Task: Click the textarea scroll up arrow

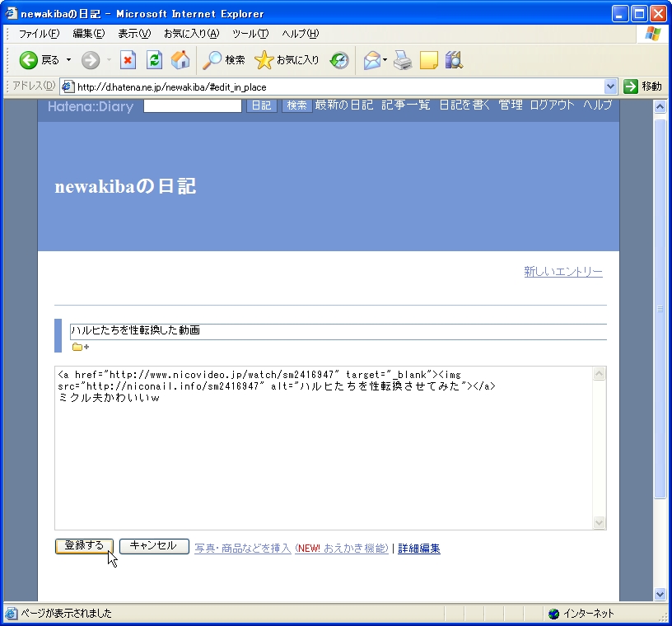Action: 600,374
